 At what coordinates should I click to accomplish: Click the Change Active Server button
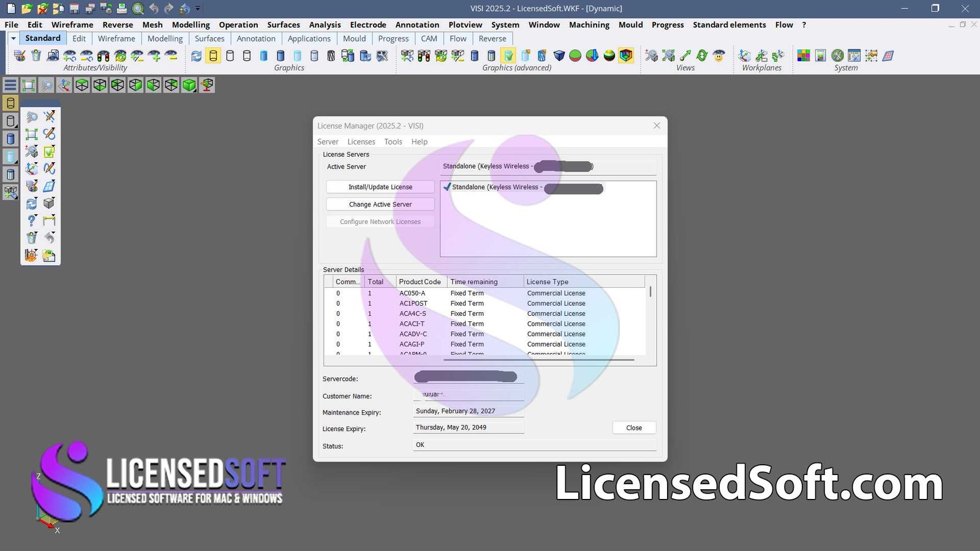click(x=380, y=204)
